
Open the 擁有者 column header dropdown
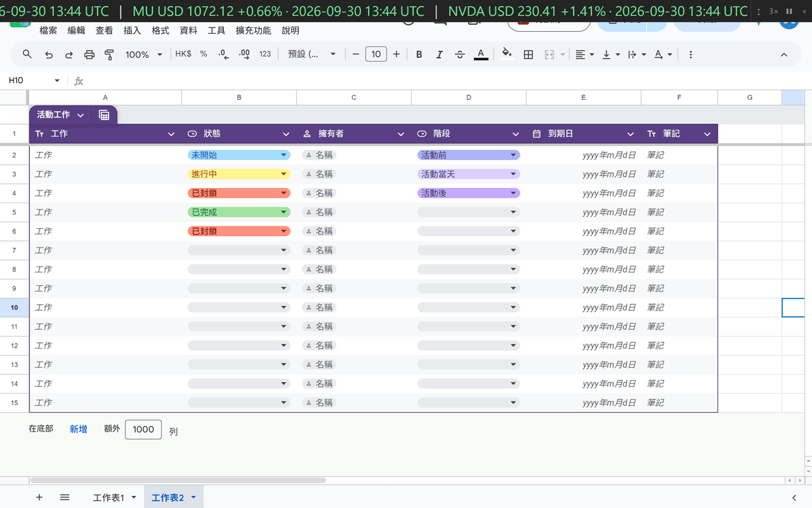[401, 134]
